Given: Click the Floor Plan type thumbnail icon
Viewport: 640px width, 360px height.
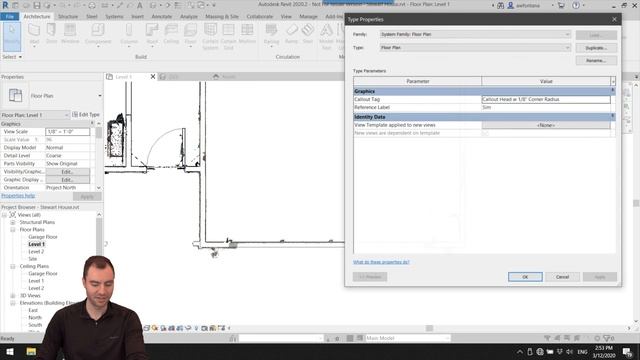Looking at the screenshot, I should (16, 96).
